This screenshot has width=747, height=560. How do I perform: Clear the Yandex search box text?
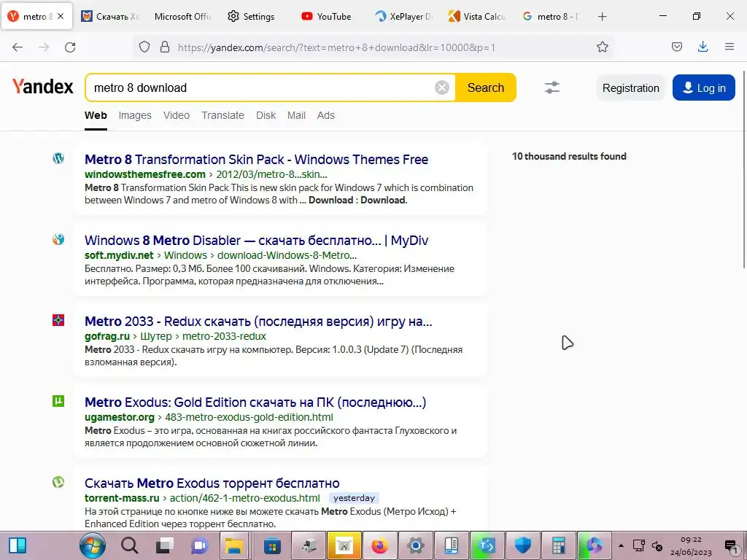click(x=441, y=87)
